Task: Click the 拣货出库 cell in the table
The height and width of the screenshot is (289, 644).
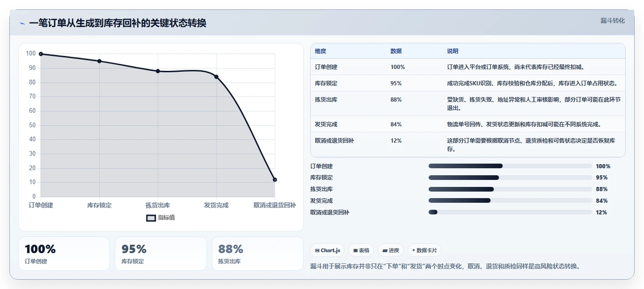Action: coord(326,100)
